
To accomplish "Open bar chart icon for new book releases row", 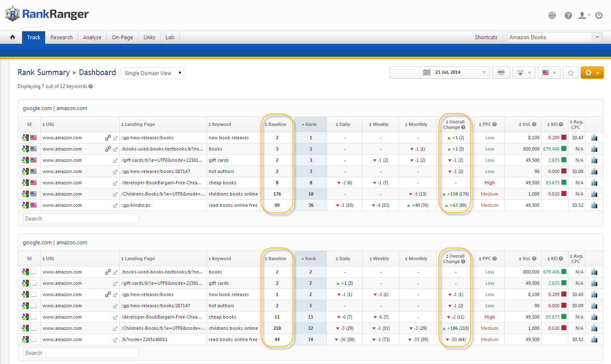I will [x=594, y=138].
